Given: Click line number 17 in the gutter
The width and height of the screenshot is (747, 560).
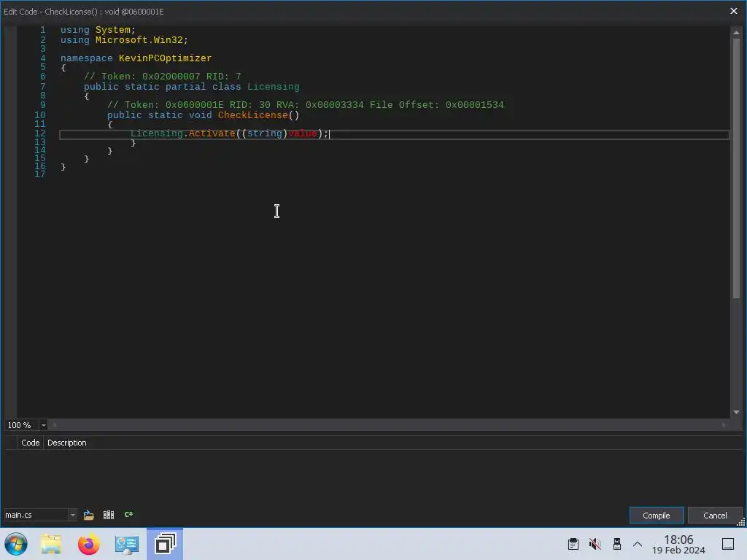Looking at the screenshot, I should click(x=40, y=174).
